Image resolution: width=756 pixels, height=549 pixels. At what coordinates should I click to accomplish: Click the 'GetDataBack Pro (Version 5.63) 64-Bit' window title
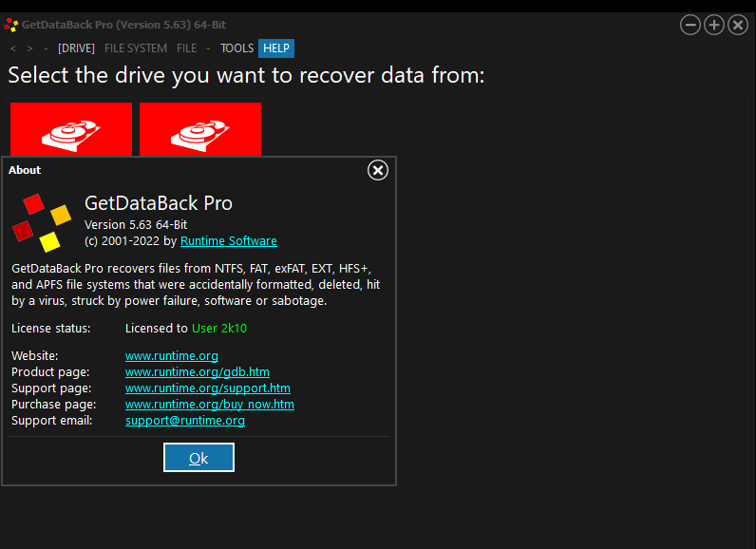coord(123,25)
